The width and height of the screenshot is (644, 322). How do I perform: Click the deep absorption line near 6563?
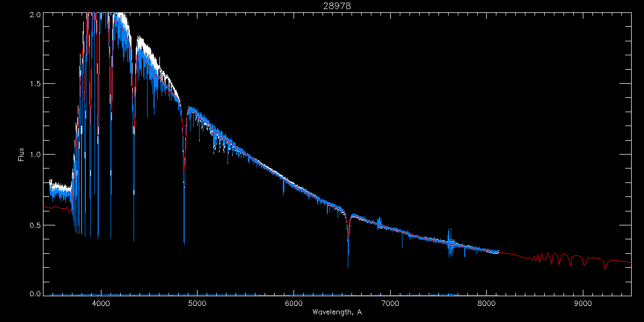(348, 241)
